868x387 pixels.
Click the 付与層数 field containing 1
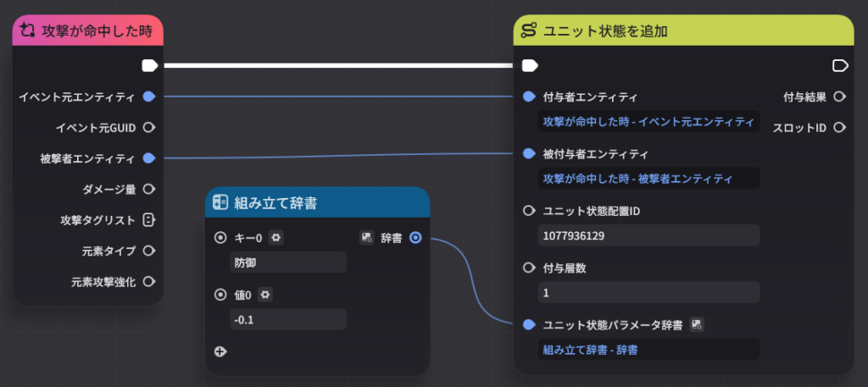[648, 292]
